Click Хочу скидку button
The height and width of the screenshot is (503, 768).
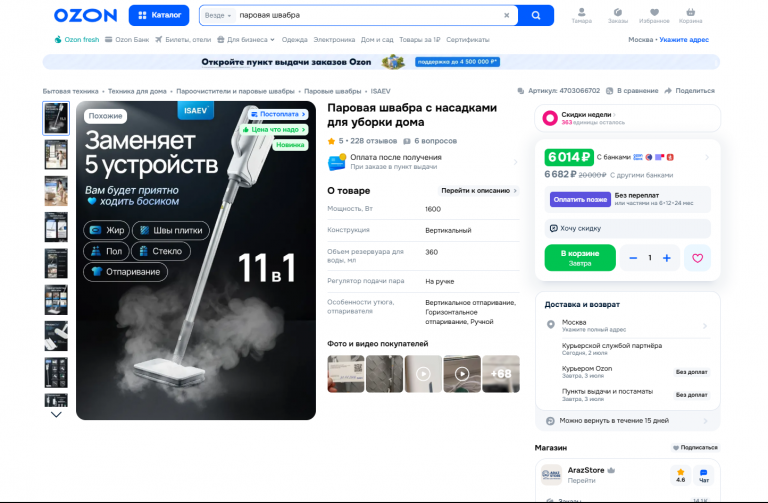(627, 228)
